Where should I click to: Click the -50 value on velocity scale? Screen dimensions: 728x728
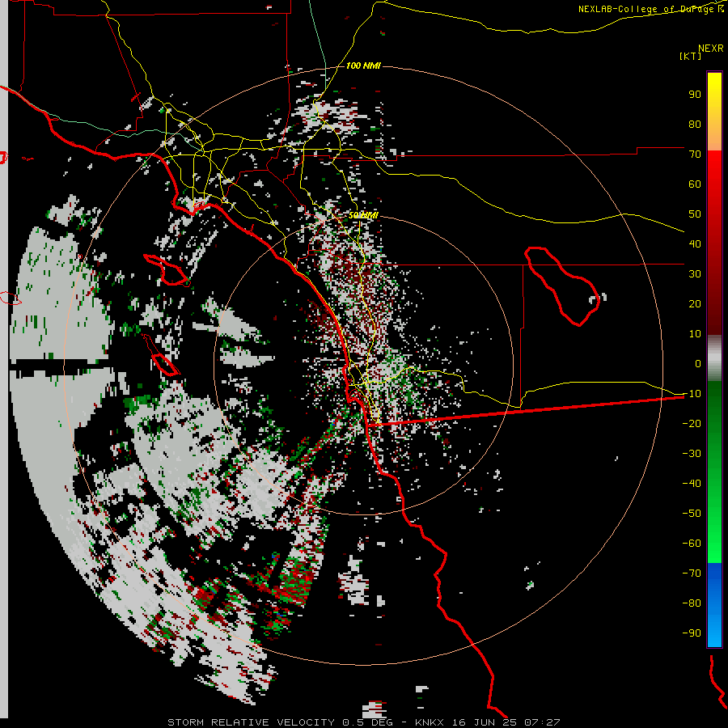[x=692, y=514]
